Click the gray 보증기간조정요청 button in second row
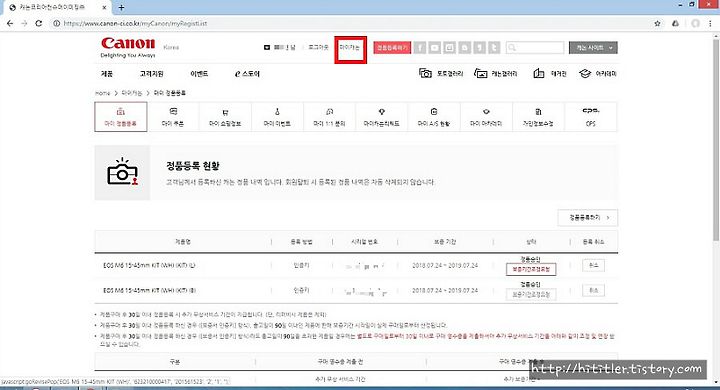720x390 pixels. 531,294
